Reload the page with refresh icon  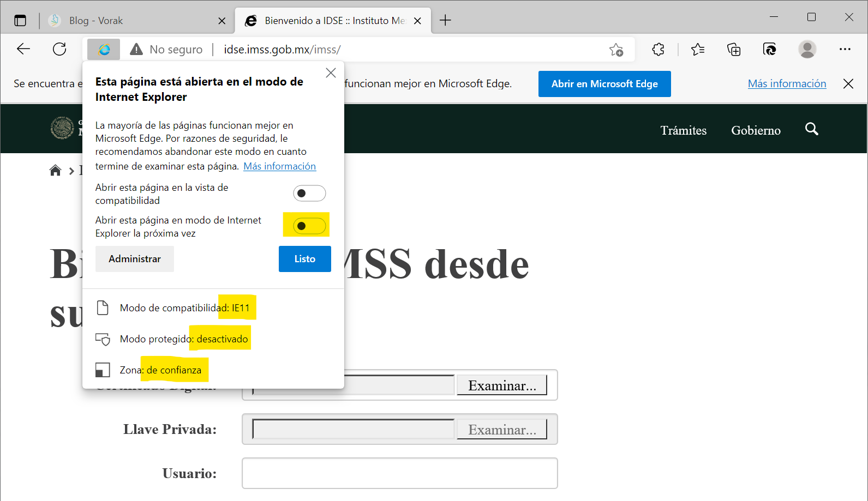59,49
